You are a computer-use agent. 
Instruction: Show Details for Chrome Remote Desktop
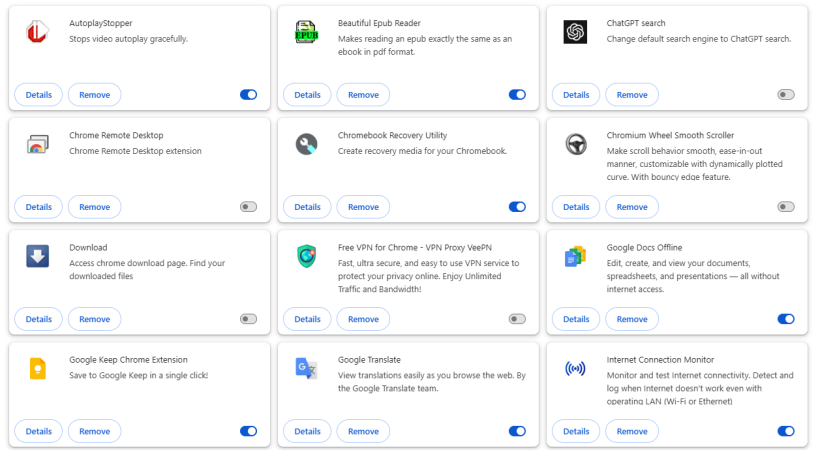click(39, 207)
